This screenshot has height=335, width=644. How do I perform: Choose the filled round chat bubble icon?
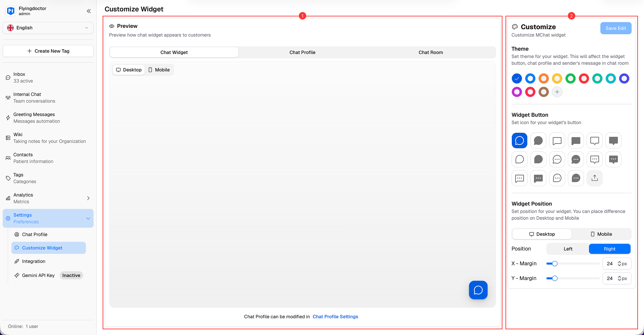[538, 141]
